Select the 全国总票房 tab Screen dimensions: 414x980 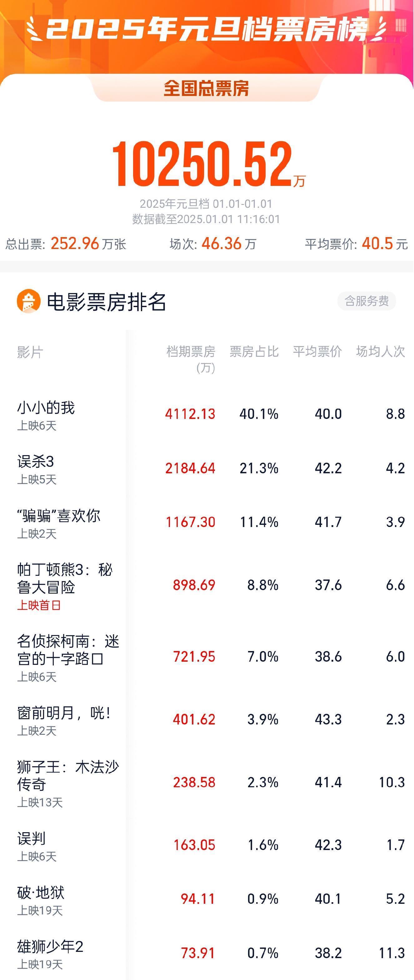[206, 88]
